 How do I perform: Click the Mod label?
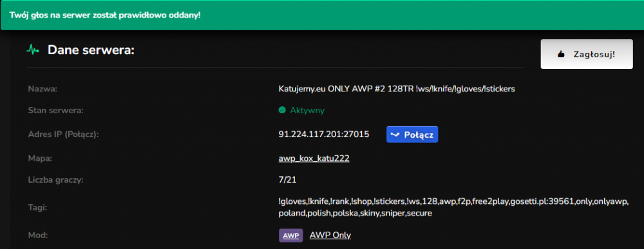(38, 235)
